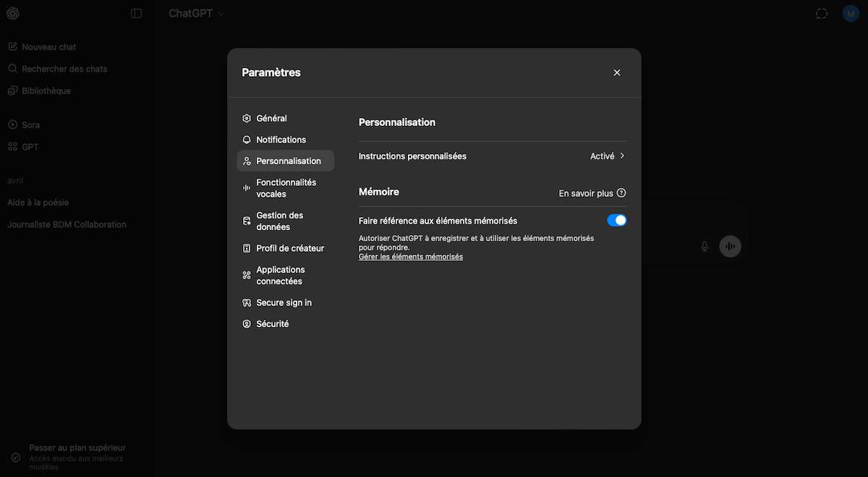Click the microphone dictation icon
The height and width of the screenshot is (477, 868).
click(x=705, y=247)
